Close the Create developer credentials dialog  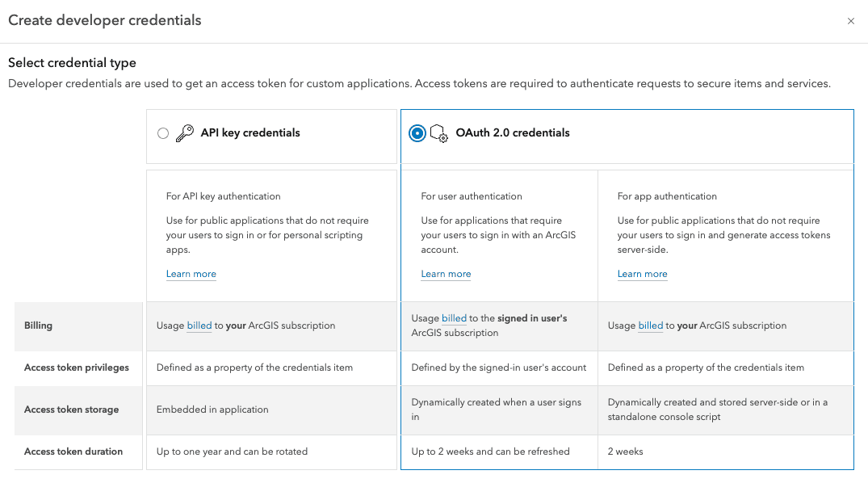pos(850,21)
